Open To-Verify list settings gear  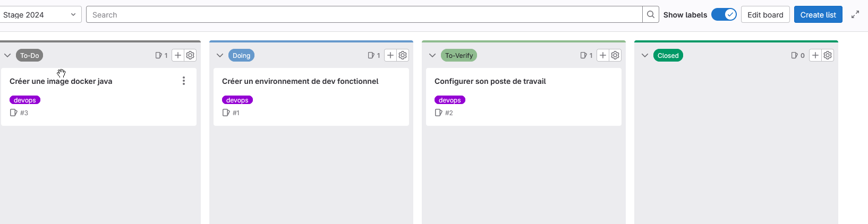(x=615, y=55)
